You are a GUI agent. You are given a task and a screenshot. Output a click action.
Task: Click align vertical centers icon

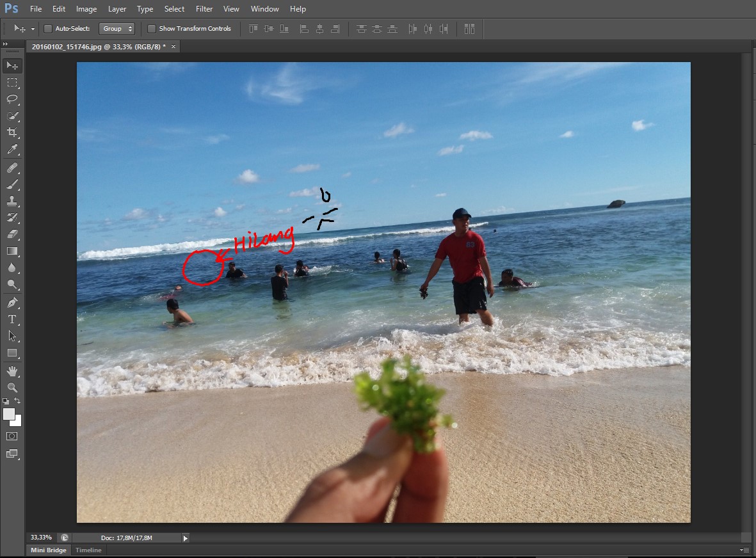(269, 29)
